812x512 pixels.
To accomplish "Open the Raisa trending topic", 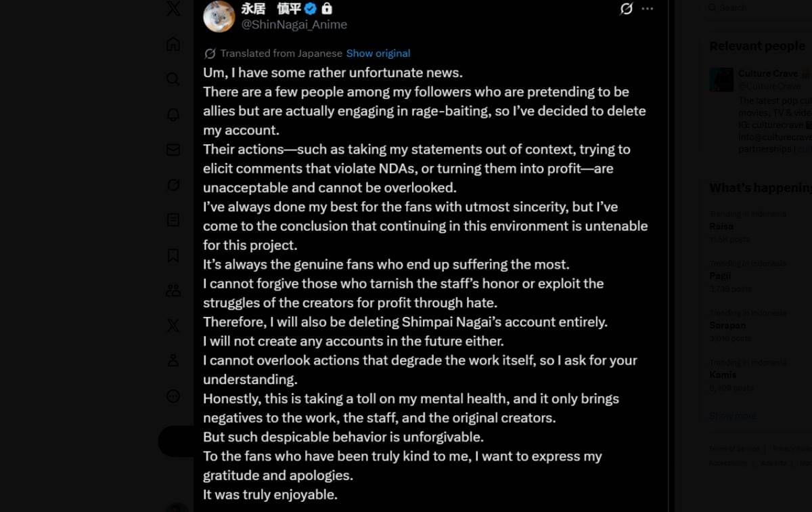I will 721,226.
